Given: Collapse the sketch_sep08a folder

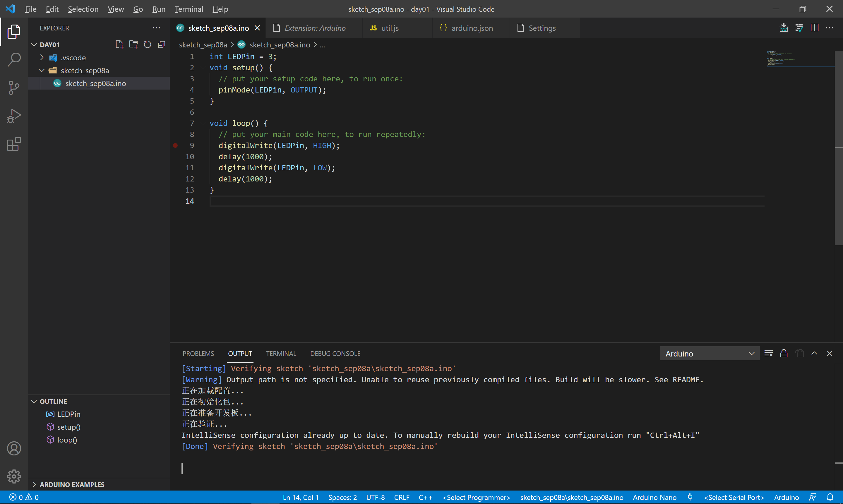Looking at the screenshot, I should point(42,70).
